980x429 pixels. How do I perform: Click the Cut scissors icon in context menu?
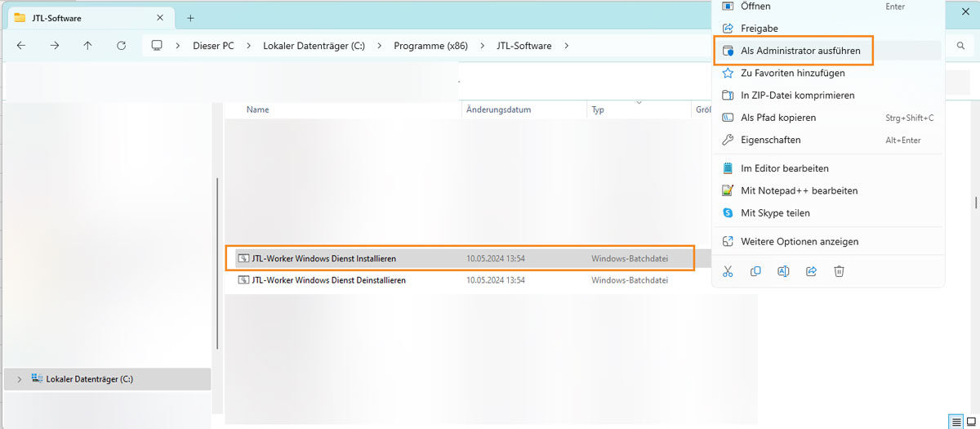pyautogui.click(x=728, y=271)
